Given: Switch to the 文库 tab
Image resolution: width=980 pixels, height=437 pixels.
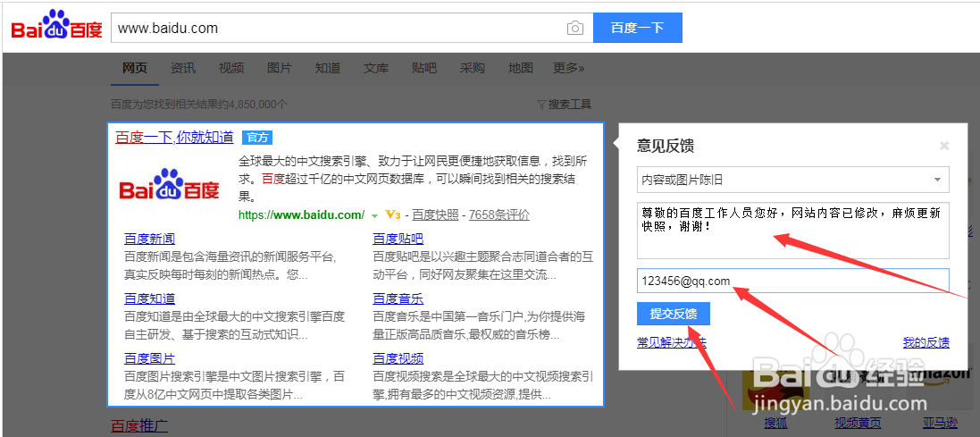Looking at the screenshot, I should 375,68.
